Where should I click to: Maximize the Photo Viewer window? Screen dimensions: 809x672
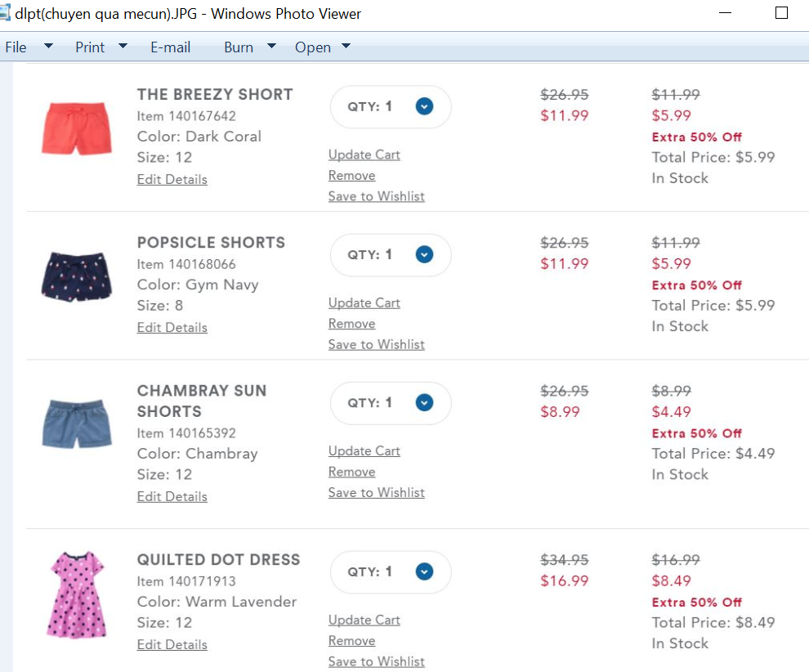(781, 13)
